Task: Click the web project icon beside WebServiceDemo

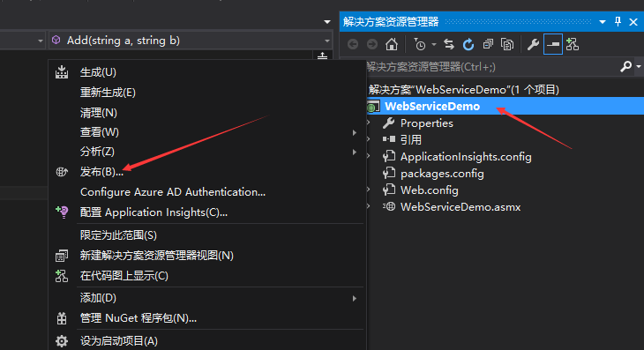Action: pyautogui.click(x=373, y=107)
